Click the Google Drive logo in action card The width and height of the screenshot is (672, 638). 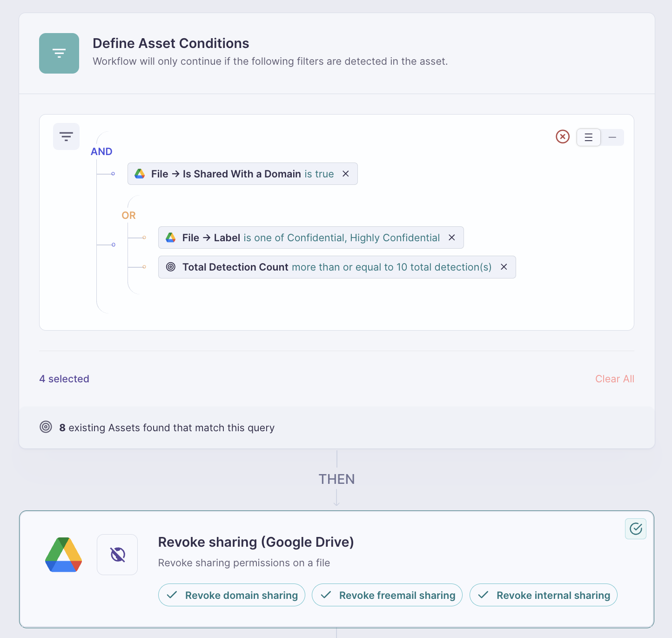64,555
